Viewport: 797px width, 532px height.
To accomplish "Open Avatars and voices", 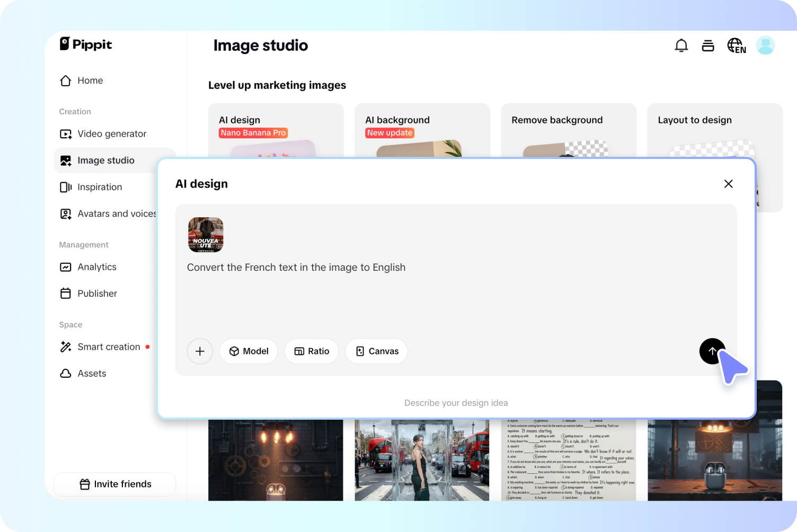I will click(x=117, y=214).
